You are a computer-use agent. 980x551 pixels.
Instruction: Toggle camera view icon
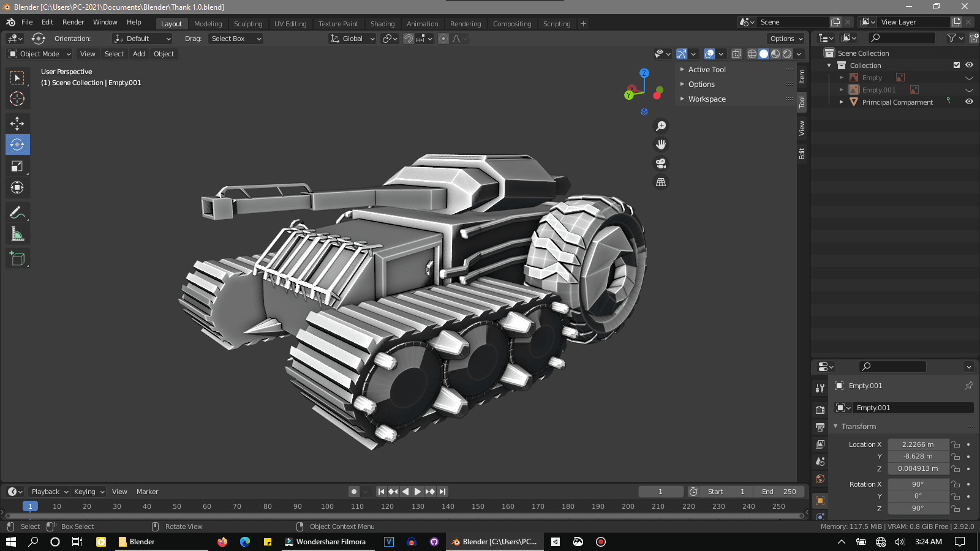(x=661, y=163)
